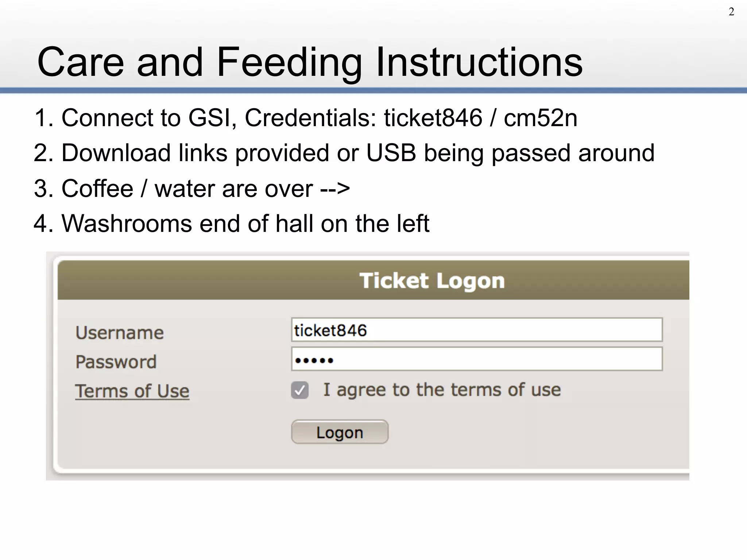Select the Washrooms end of hall line
The height and width of the screenshot is (560, 747).
231,223
